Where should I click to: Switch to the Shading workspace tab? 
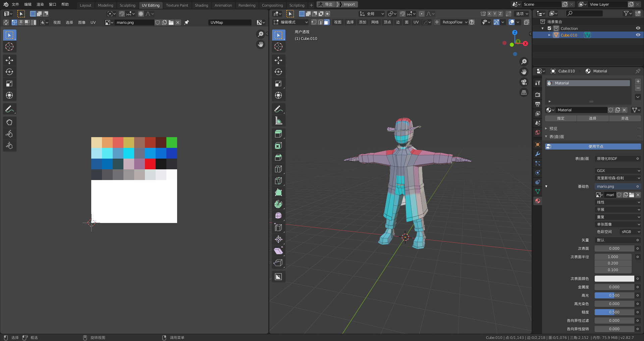[x=201, y=5]
